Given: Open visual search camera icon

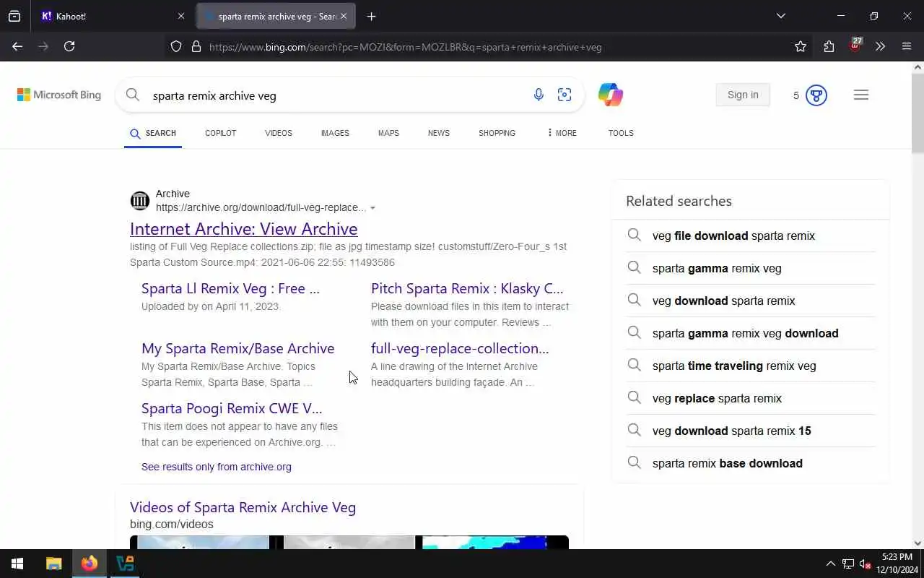Looking at the screenshot, I should (565, 95).
